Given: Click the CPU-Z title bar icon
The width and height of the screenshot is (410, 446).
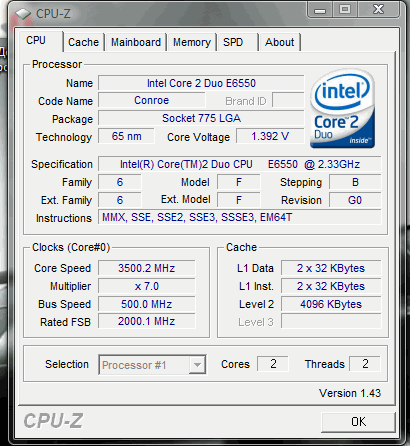Looking at the screenshot, I should click(x=23, y=14).
